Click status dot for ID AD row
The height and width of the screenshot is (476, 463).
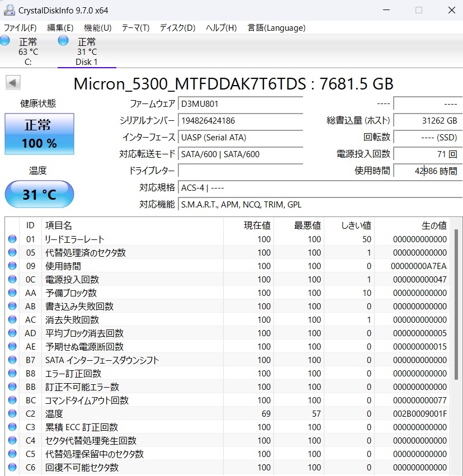pyautogui.click(x=12, y=333)
